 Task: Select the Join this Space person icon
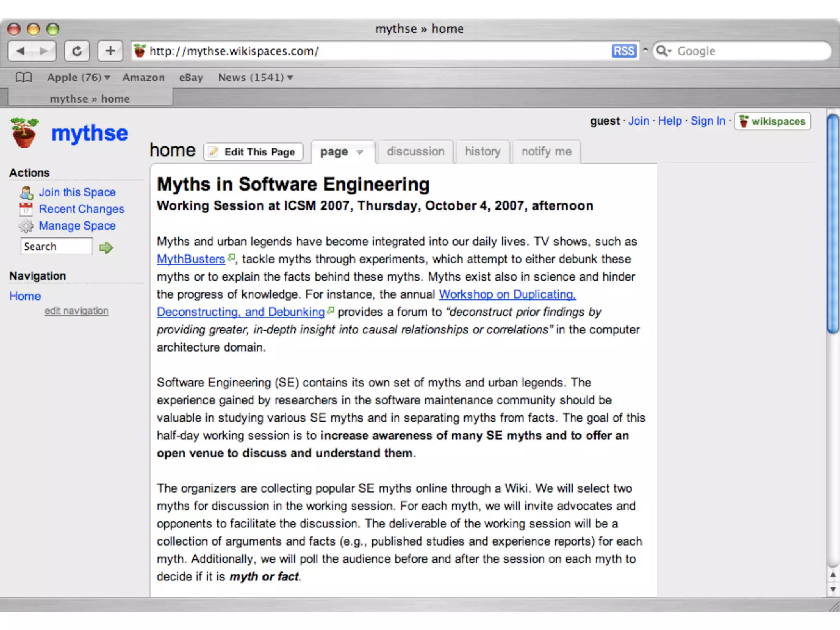[x=26, y=192]
